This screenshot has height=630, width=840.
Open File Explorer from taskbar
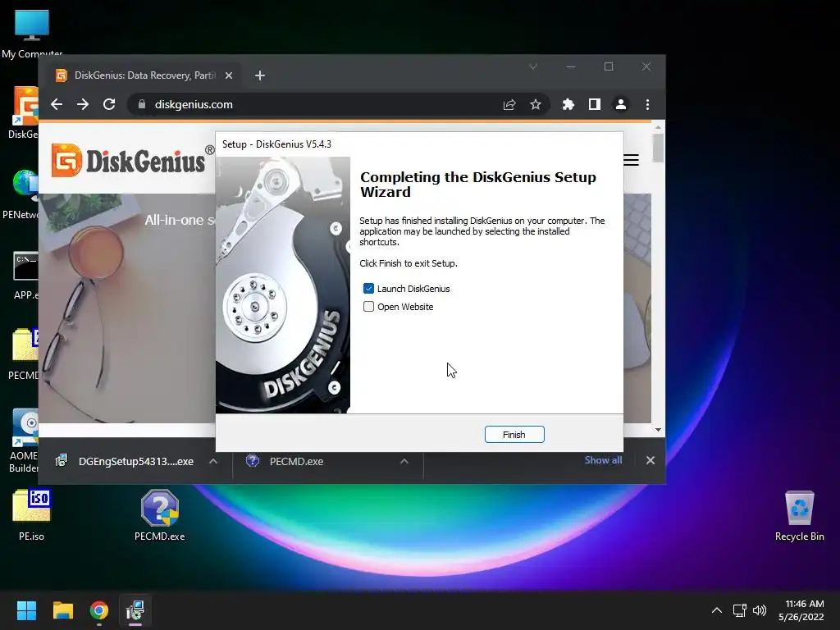tap(63, 610)
